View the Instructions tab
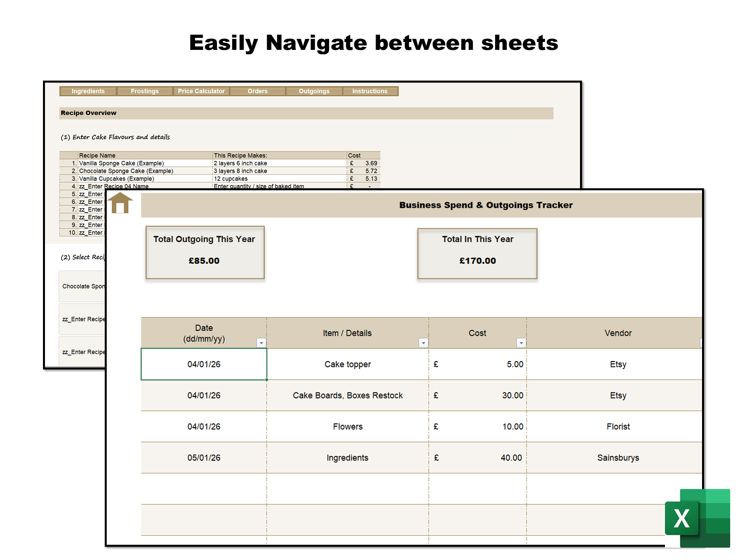The width and height of the screenshot is (747, 560). (x=370, y=91)
